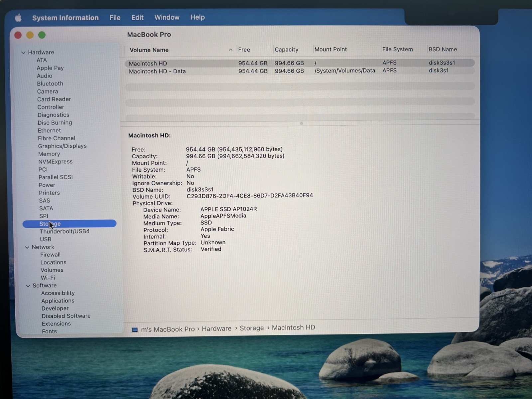Select Graphics/Displays in the sidebar
The width and height of the screenshot is (532, 399).
coord(62,146)
